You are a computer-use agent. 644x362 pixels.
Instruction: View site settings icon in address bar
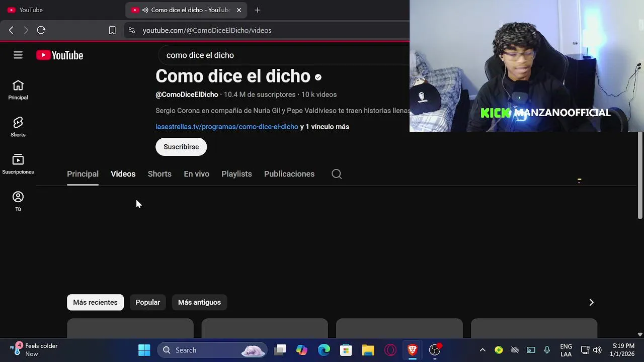pyautogui.click(x=132, y=30)
